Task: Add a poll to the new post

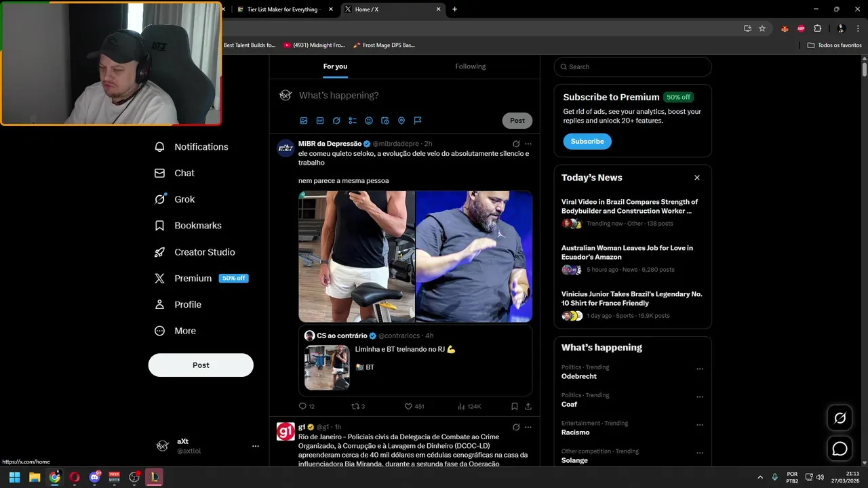Action: point(353,121)
